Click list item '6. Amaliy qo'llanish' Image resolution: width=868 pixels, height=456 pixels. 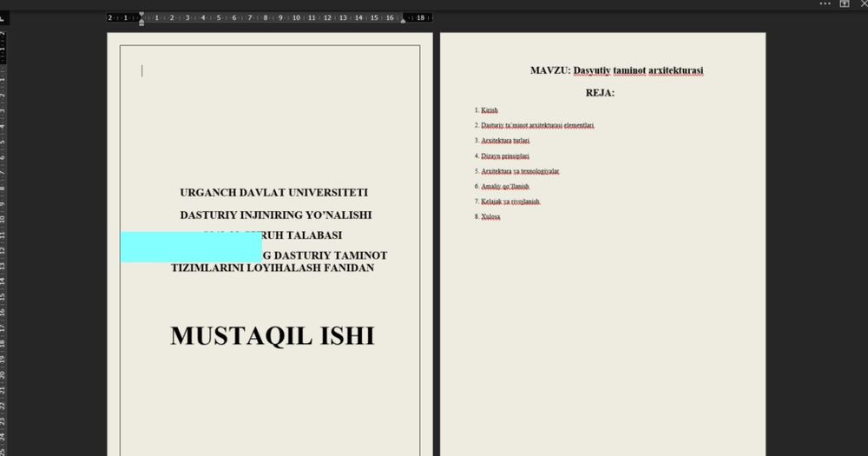coord(502,186)
